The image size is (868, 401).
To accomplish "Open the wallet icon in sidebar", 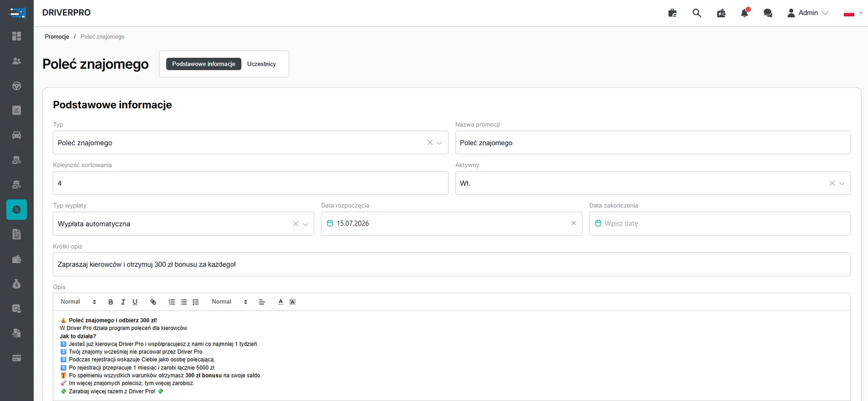I will point(17,259).
